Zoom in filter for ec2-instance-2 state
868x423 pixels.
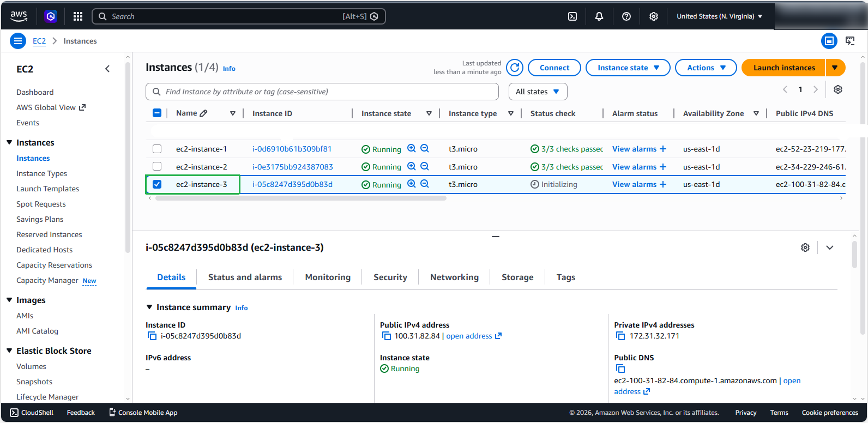(x=412, y=166)
